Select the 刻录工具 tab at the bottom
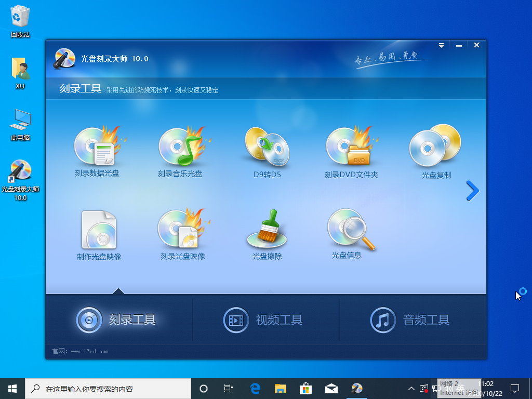This screenshot has width=532, height=399. pos(119,320)
